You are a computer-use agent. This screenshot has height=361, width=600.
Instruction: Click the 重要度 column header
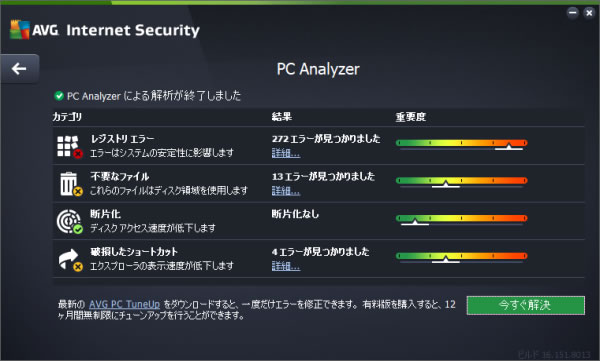click(x=411, y=117)
